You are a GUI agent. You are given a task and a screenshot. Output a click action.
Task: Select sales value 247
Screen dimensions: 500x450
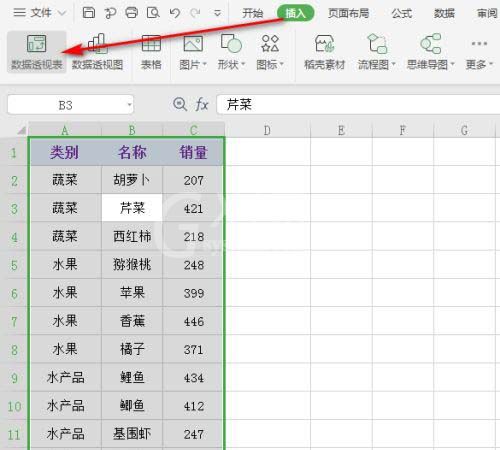[x=193, y=434]
